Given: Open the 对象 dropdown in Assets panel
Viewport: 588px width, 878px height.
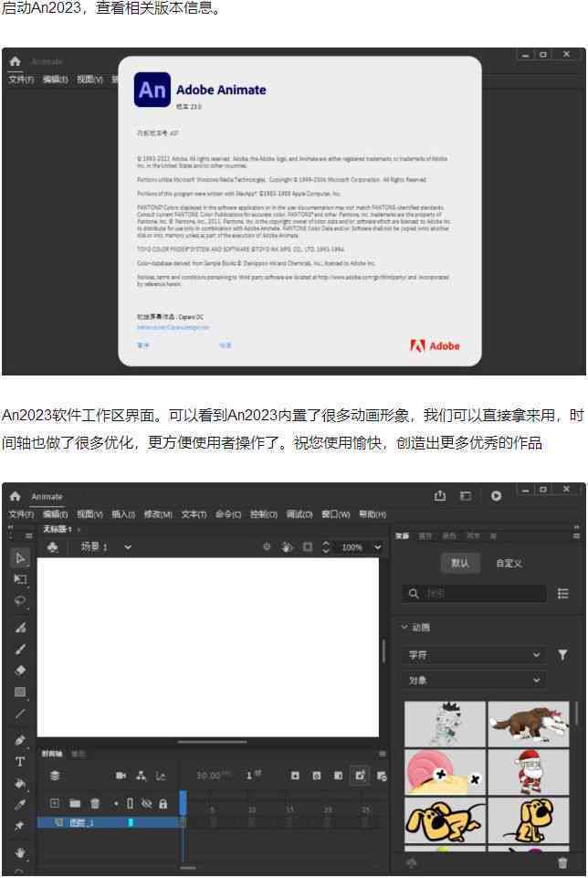Looking at the screenshot, I should [473, 680].
